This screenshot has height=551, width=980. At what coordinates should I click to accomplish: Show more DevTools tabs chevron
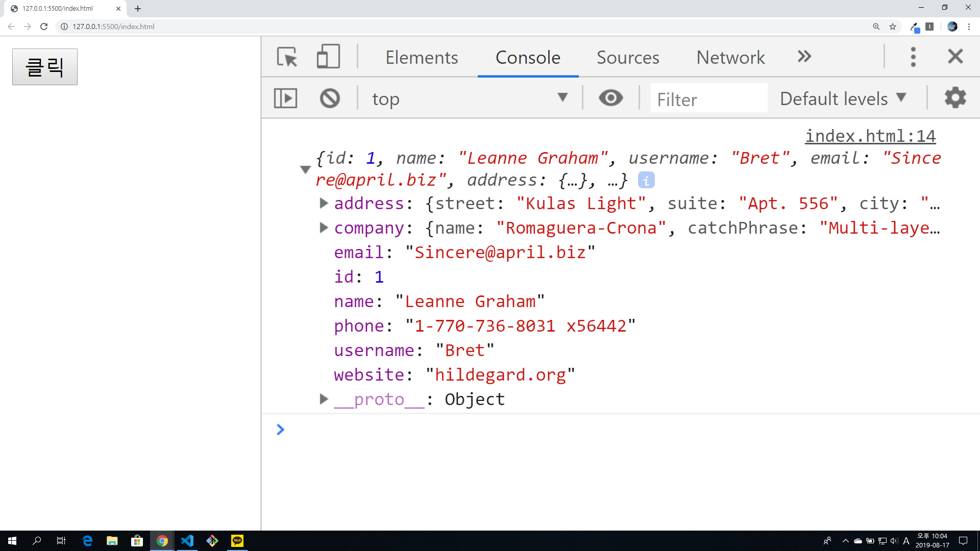(x=804, y=57)
